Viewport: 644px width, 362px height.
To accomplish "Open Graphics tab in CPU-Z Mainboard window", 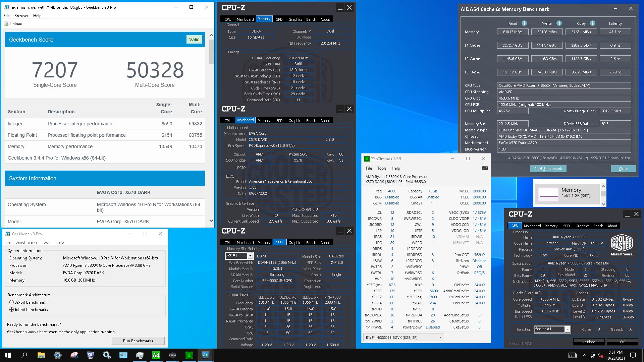I will (295, 121).
